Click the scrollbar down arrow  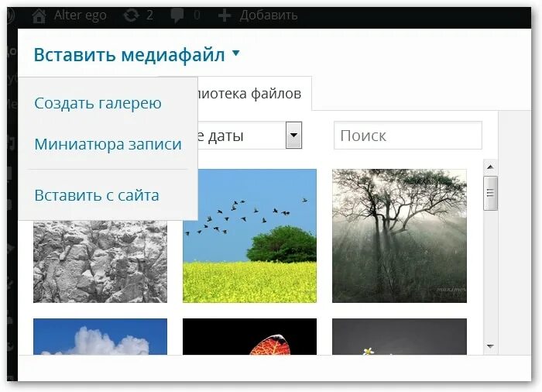pyautogui.click(x=490, y=346)
